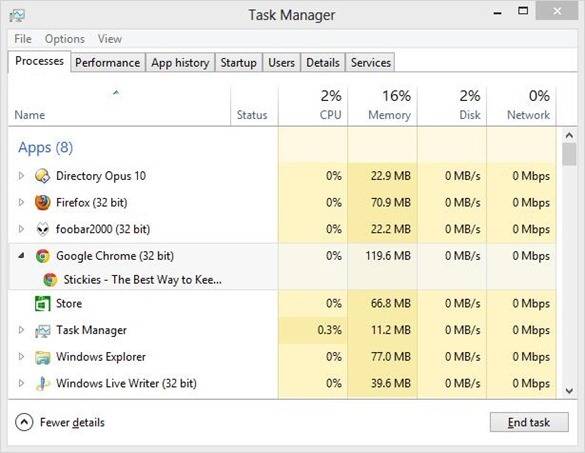Click the Stickies Chrome tab icon
Image resolution: width=585 pixels, height=453 pixels.
point(50,279)
